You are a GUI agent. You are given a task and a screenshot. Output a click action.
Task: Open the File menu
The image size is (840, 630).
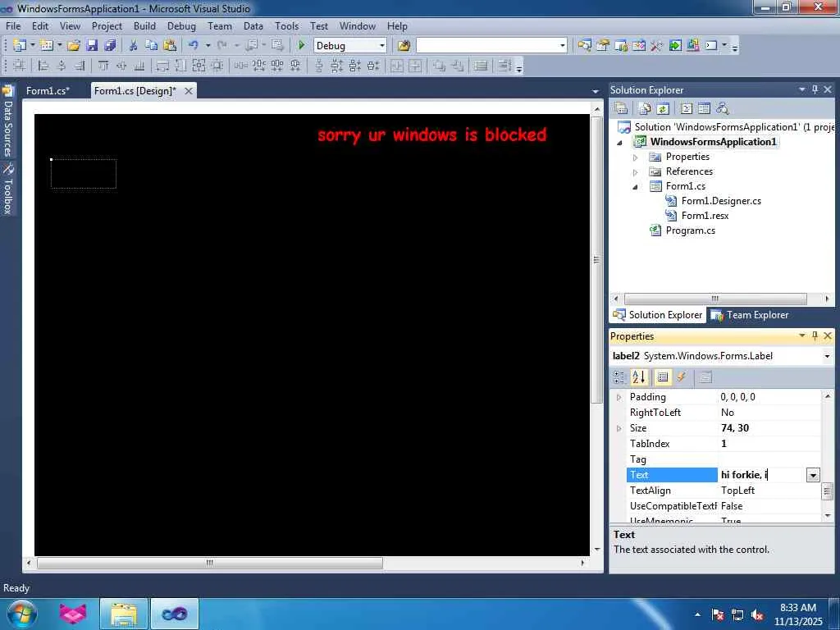13,25
